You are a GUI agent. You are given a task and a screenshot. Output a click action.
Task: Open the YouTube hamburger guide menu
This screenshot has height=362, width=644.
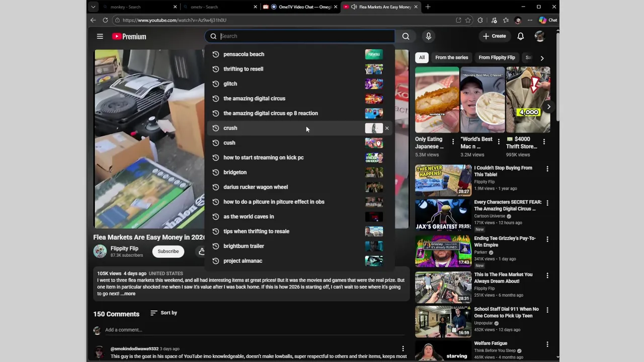100,36
